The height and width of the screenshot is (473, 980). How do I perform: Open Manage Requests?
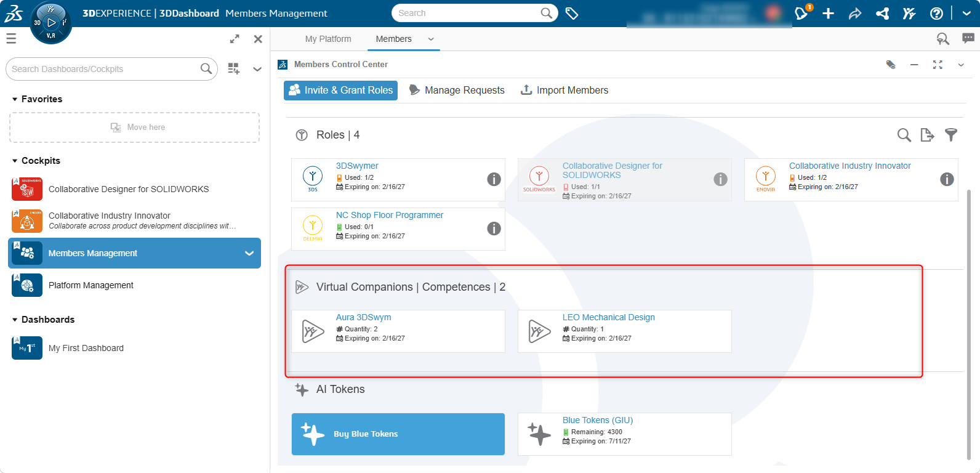pos(457,91)
